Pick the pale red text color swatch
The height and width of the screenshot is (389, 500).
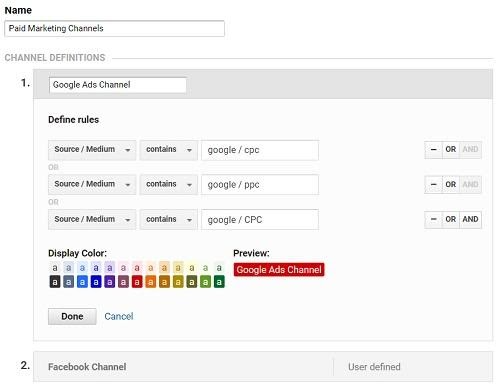(x=137, y=268)
